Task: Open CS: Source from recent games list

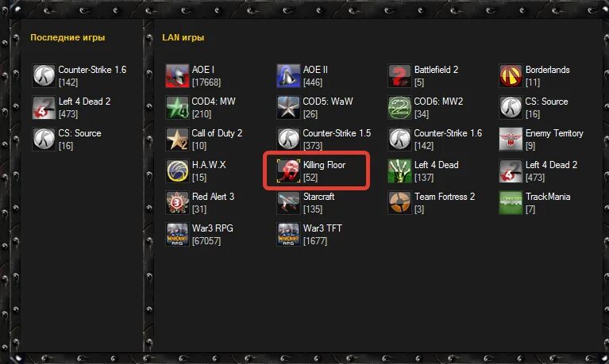Action: pos(67,139)
